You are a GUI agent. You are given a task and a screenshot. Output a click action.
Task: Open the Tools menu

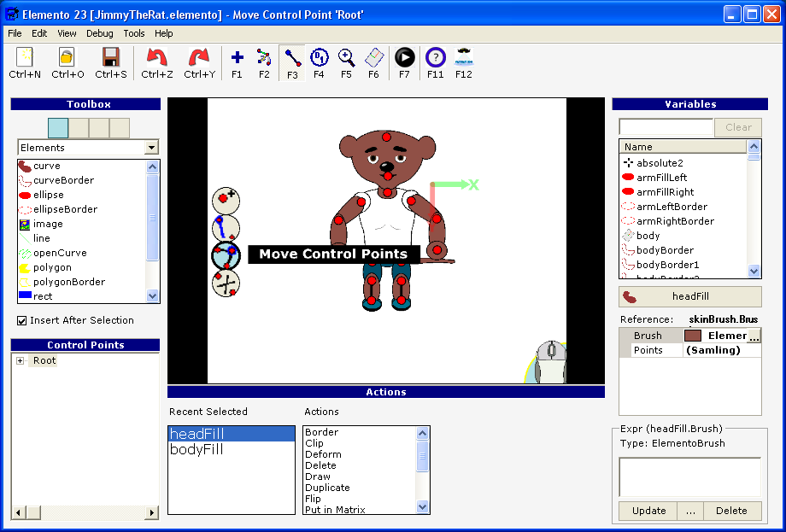click(134, 33)
